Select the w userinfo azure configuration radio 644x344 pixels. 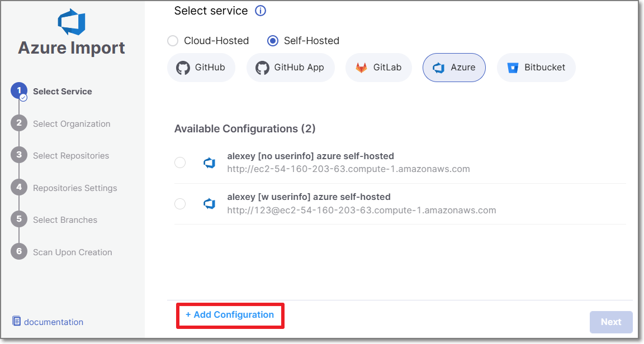point(180,204)
